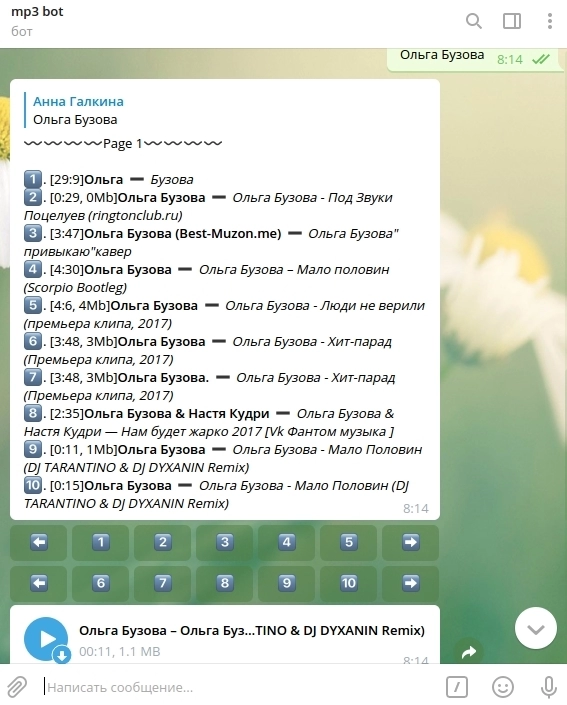Open the three-dot more options menu
Image resolution: width=567 pixels, height=705 pixels.
pyautogui.click(x=549, y=21)
